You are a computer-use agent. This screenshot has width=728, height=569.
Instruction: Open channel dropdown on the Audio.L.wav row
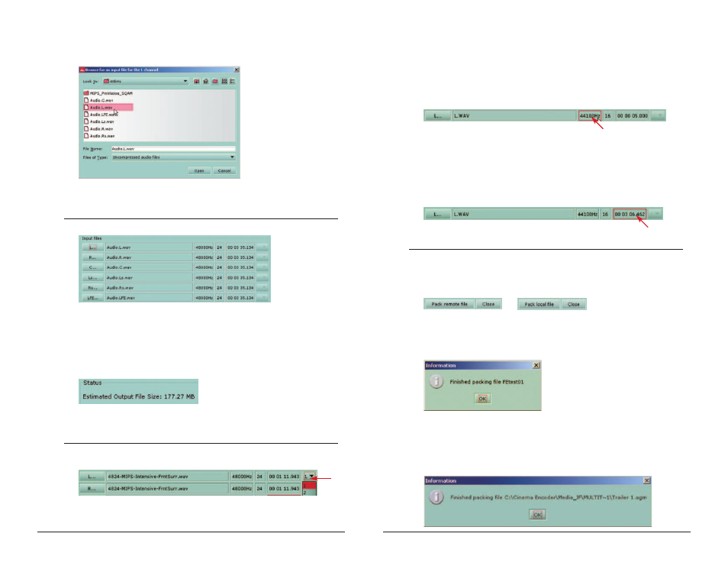coord(263,247)
